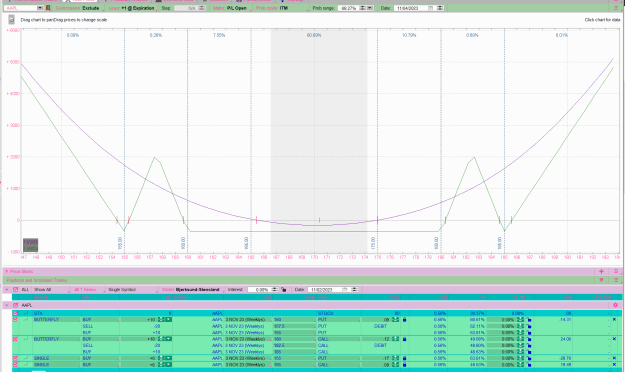Image resolution: width=625 pixels, height=372 pixels.
Task: Click the 'Click chart for date' text
Action: (x=602, y=20)
